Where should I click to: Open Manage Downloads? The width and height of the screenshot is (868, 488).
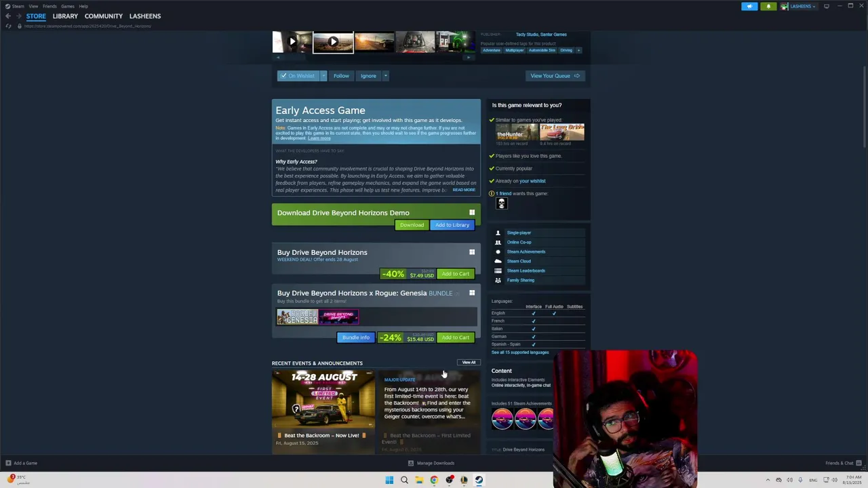click(x=431, y=463)
